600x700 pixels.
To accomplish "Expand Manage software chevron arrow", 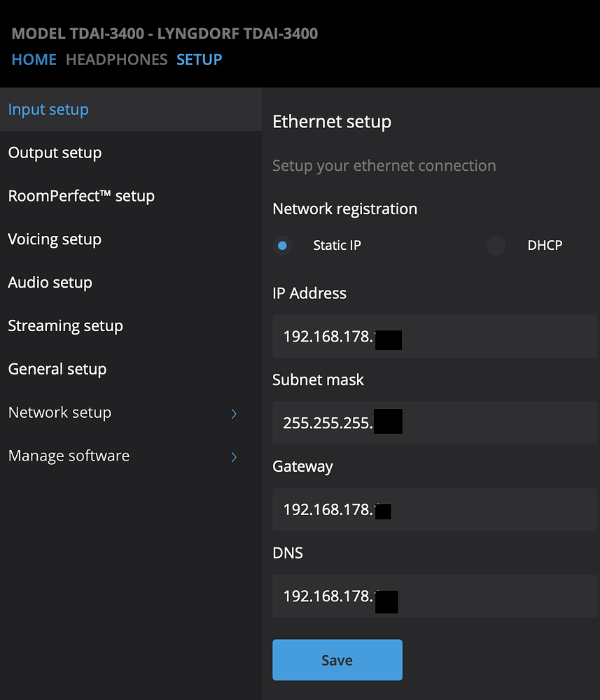I will tap(234, 457).
